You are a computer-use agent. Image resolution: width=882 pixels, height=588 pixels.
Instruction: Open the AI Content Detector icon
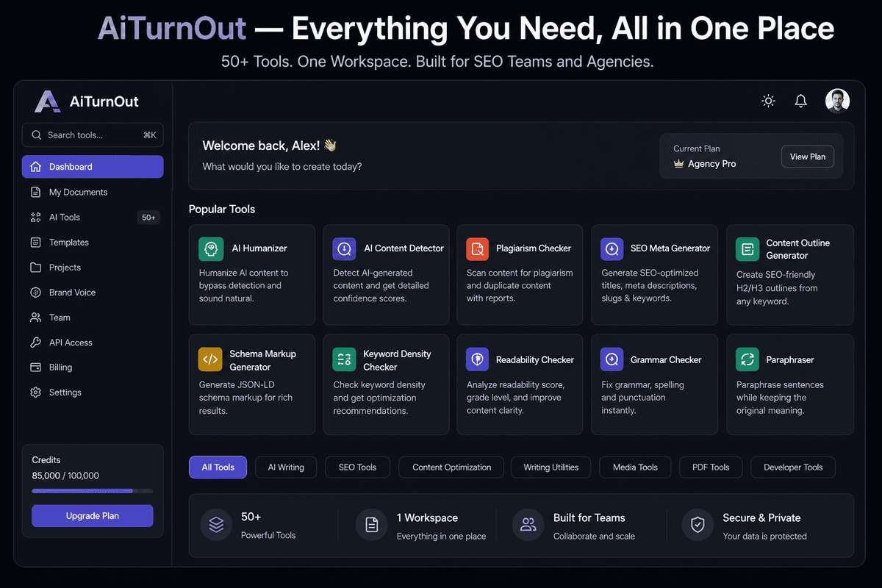pyautogui.click(x=344, y=248)
